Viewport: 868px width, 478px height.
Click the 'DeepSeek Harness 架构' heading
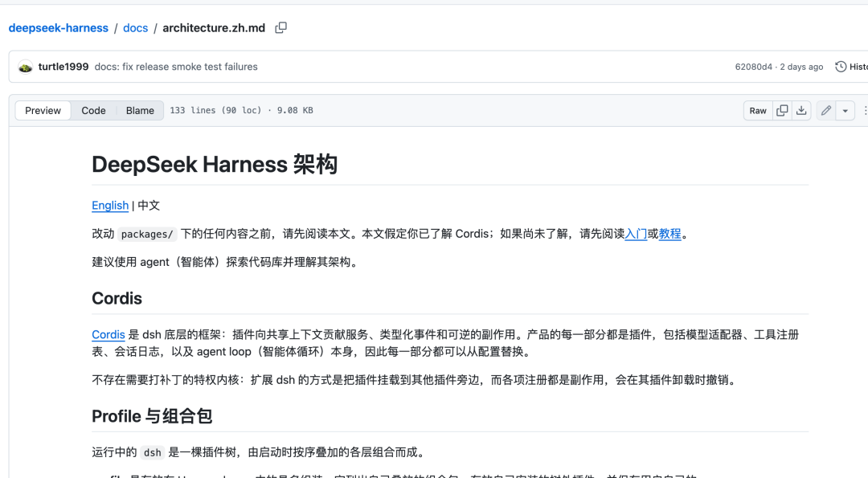[215, 165]
